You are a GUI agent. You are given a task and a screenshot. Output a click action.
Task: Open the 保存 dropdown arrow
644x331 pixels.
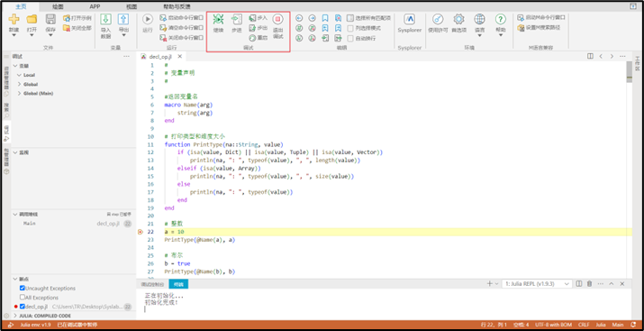[x=50, y=35]
